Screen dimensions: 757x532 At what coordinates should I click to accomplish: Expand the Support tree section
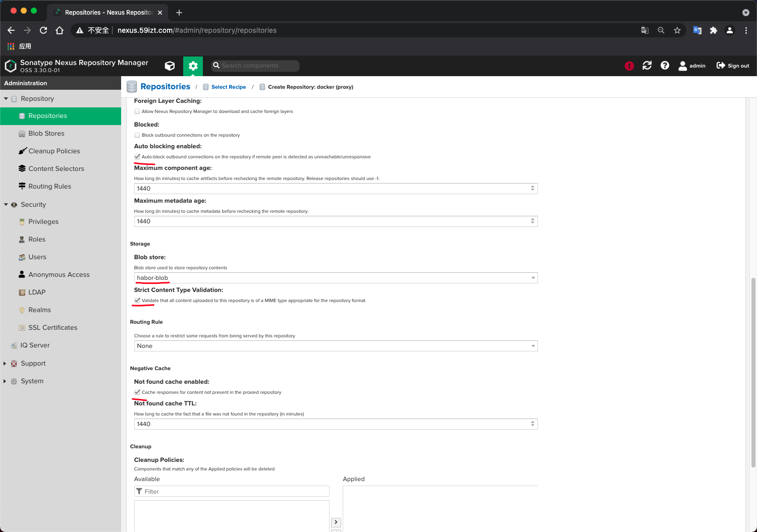coord(6,364)
